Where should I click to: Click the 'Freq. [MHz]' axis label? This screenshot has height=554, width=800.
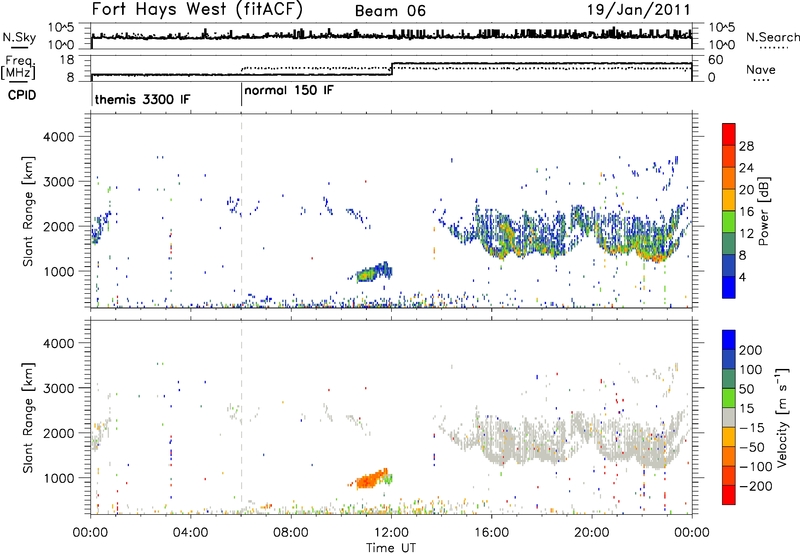(18, 67)
